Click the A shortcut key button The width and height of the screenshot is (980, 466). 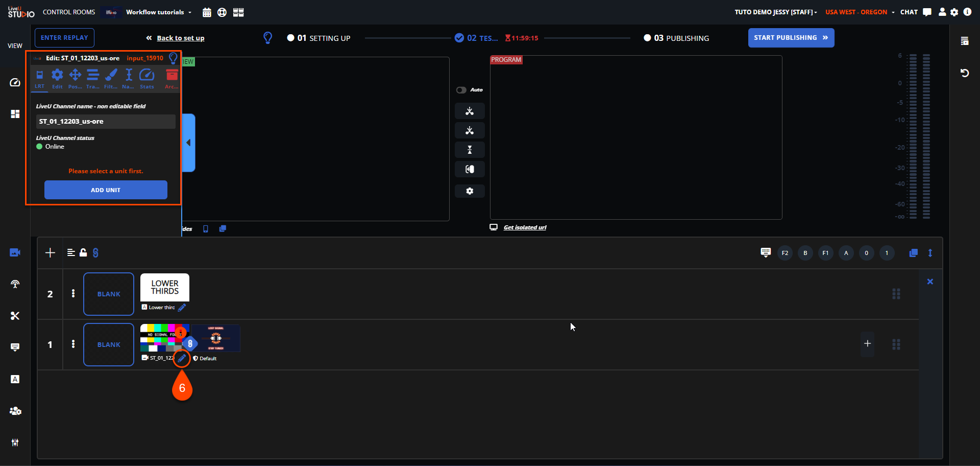[x=846, y=253]
